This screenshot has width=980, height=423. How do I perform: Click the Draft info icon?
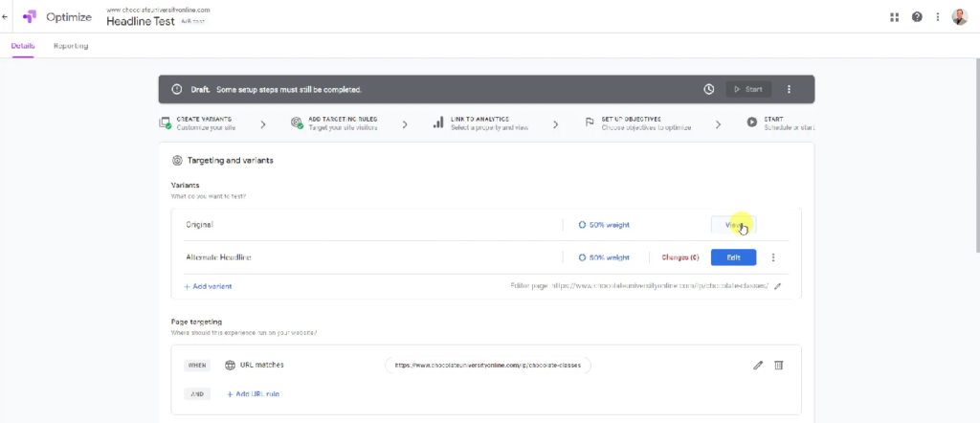tap(177, 89)
